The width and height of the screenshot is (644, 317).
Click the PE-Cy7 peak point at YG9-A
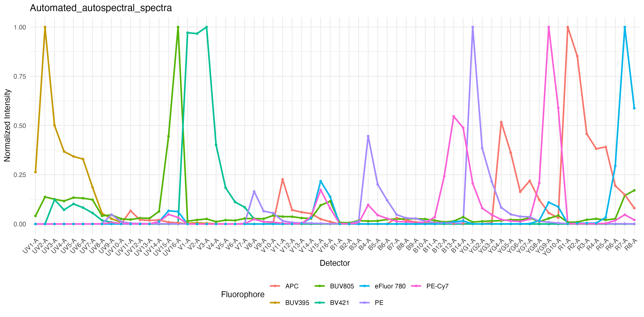pos(549,27)
